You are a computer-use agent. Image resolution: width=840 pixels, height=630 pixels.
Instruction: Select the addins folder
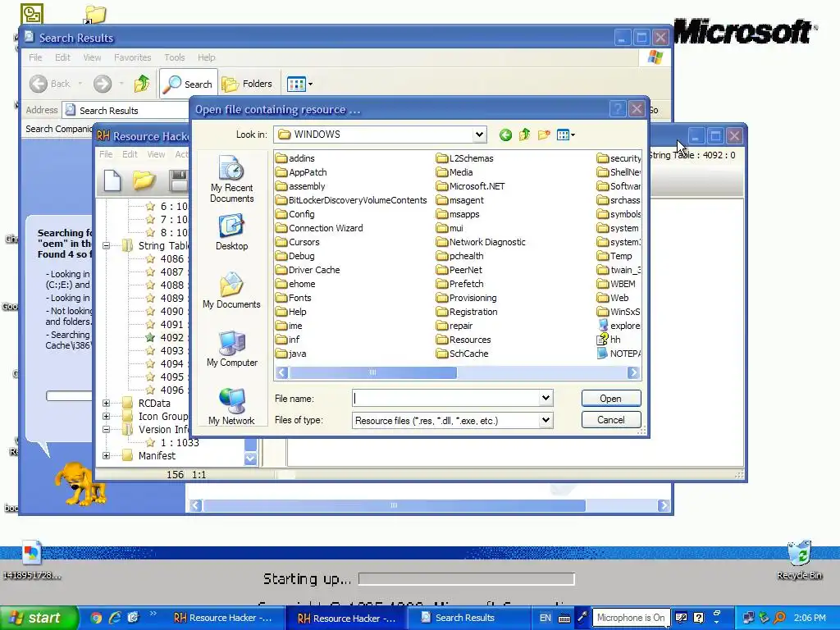[x=295, y=158]
